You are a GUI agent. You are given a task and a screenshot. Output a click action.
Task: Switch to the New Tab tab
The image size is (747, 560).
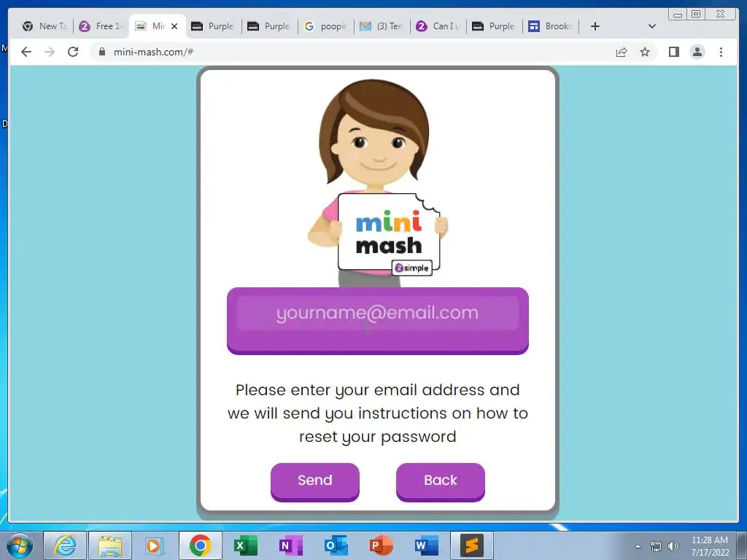[x=44, y=26]
